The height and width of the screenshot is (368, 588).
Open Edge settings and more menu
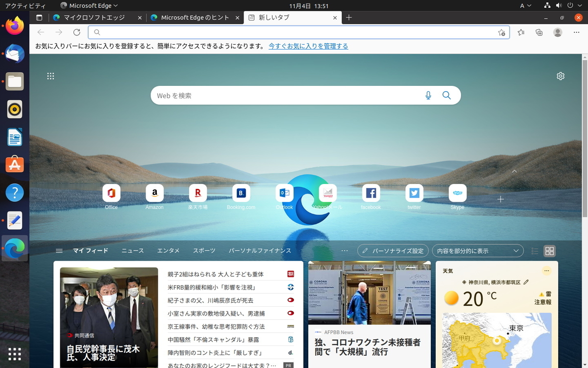coord(576,32)
